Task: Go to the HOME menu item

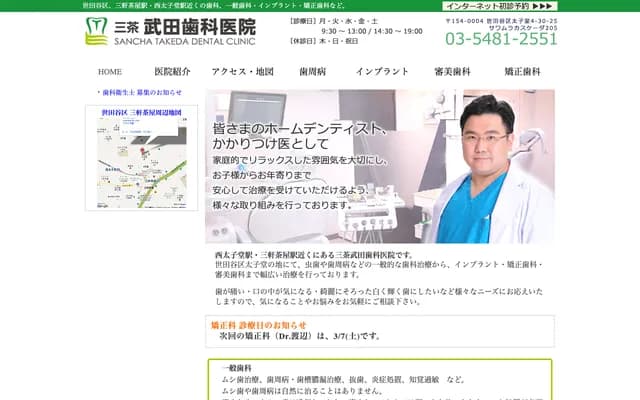Action: (x=110, y=72)
